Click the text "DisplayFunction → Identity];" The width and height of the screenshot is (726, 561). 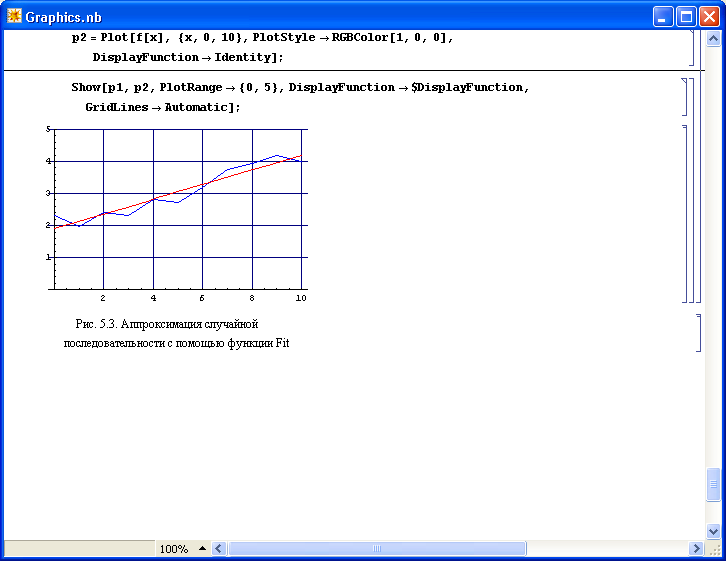188,57
